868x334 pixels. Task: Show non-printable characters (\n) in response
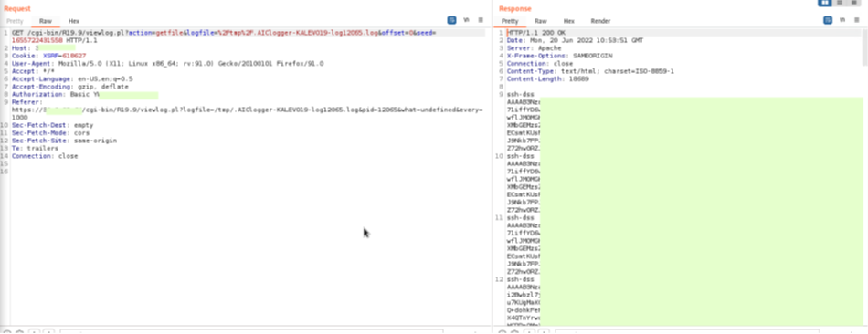(842, 20)
